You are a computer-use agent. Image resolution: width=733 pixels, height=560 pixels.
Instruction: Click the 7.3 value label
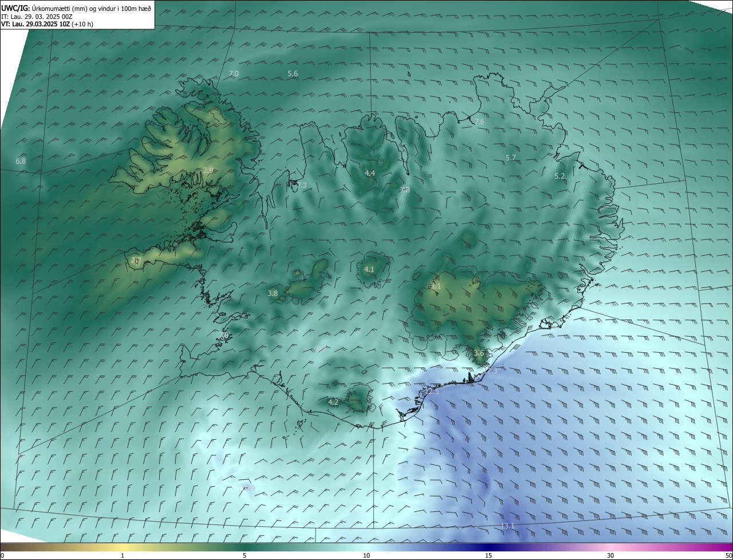tap(302, 185)
